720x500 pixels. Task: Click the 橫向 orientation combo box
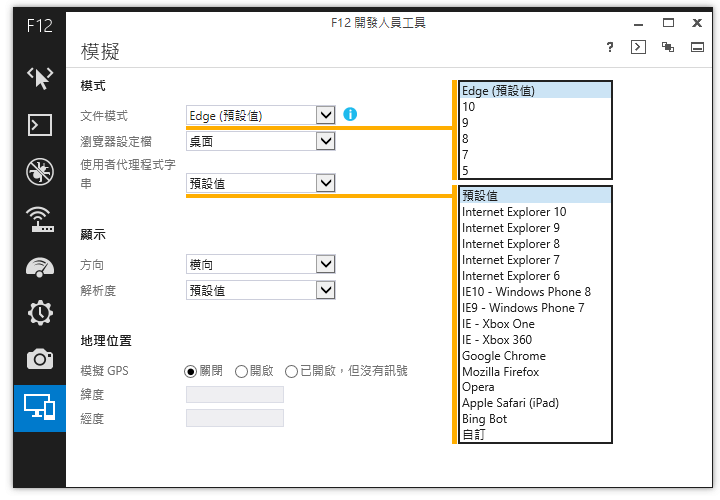pos(261,264)
